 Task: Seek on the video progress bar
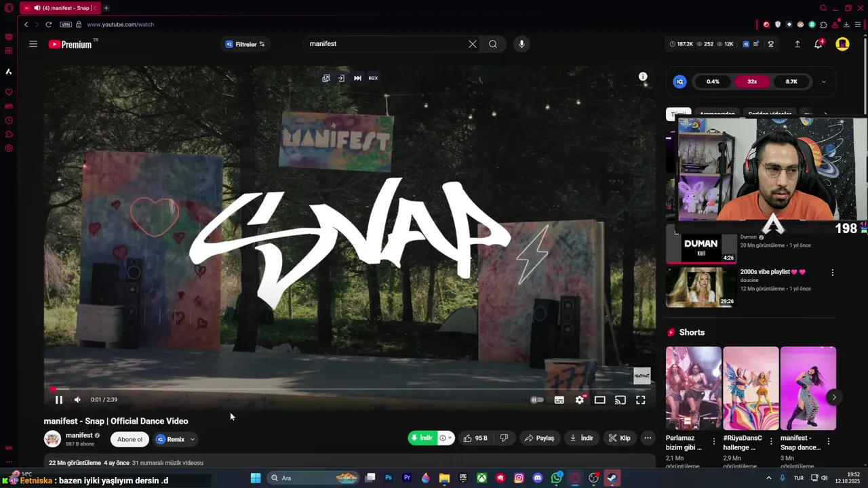click(349, 389)
